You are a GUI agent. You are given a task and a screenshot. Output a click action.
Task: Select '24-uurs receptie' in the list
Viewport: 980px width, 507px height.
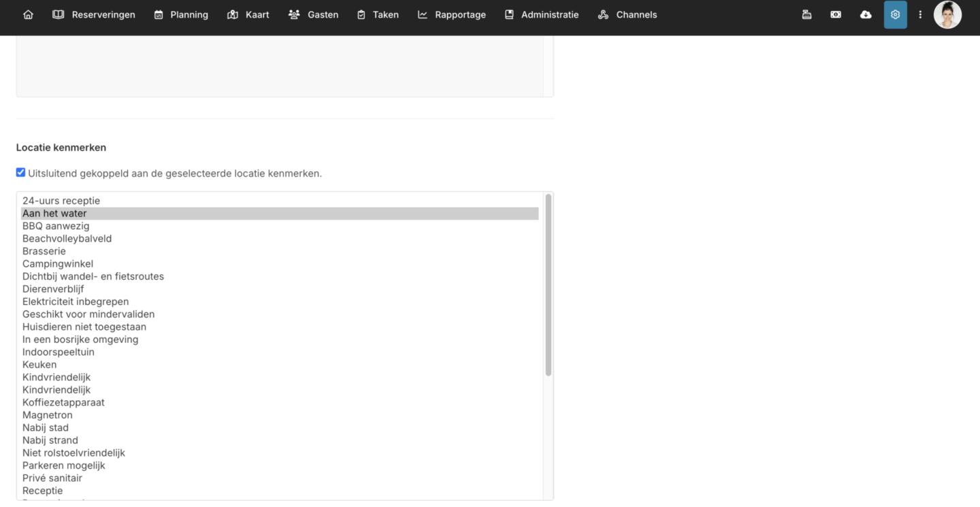tap(61, 201)
